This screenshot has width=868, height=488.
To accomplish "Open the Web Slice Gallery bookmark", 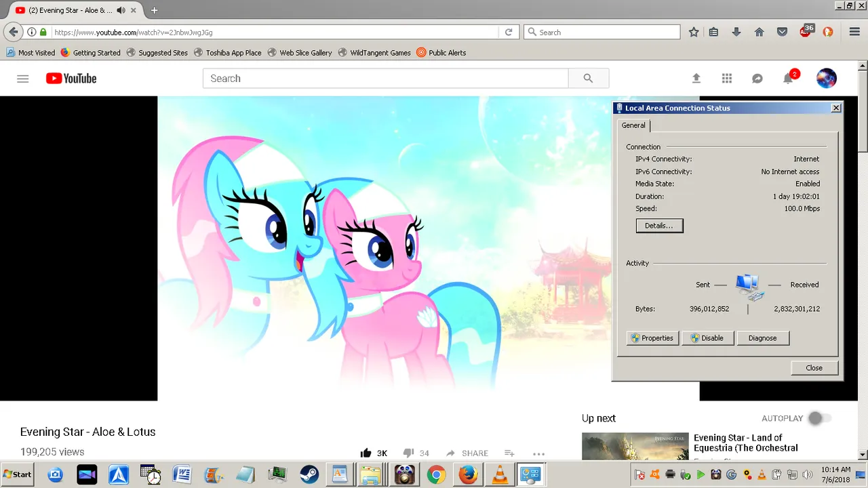I will (x=300, y=52).
